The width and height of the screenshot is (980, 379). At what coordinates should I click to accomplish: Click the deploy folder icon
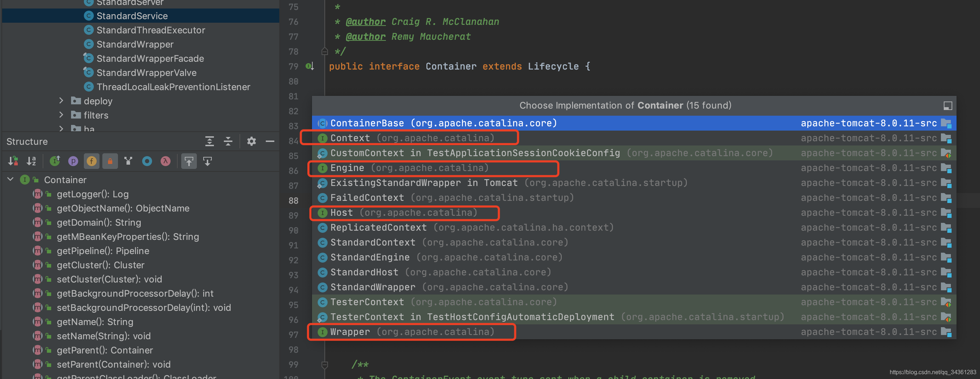76,101
